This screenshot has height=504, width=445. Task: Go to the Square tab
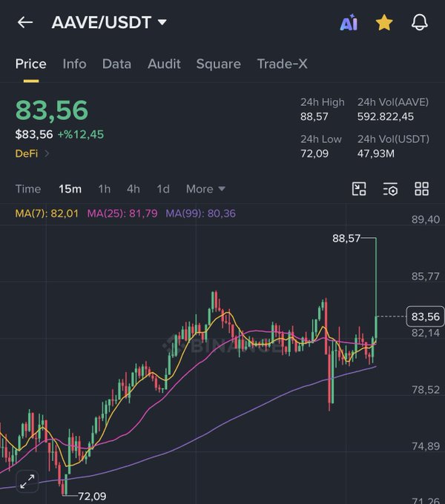click(219, 64)
